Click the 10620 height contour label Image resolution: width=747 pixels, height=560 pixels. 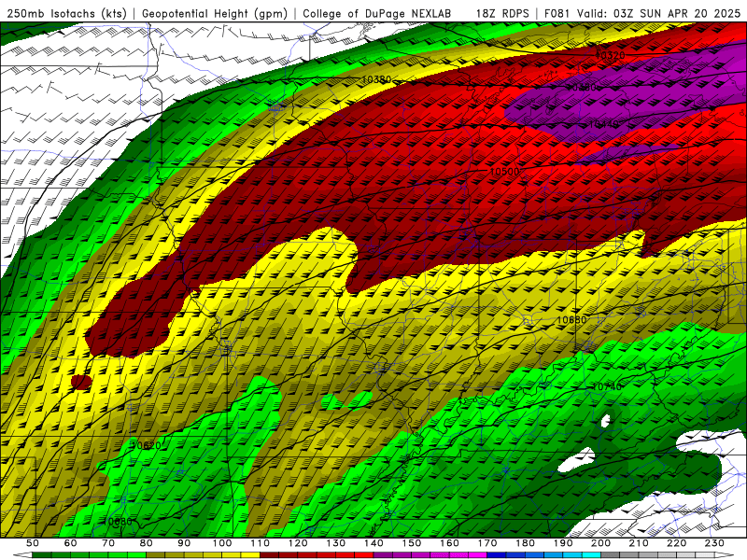coord(147,446)
